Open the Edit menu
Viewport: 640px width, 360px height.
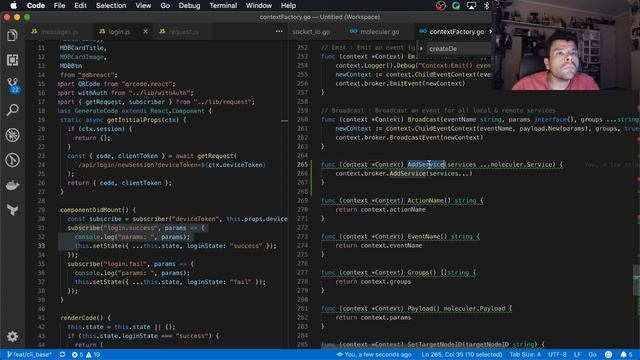(x=80, y=6)
